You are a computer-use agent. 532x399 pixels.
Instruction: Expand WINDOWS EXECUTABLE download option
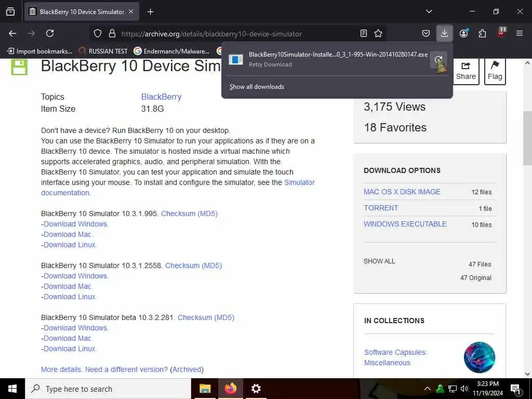click(x=405, y=224)
